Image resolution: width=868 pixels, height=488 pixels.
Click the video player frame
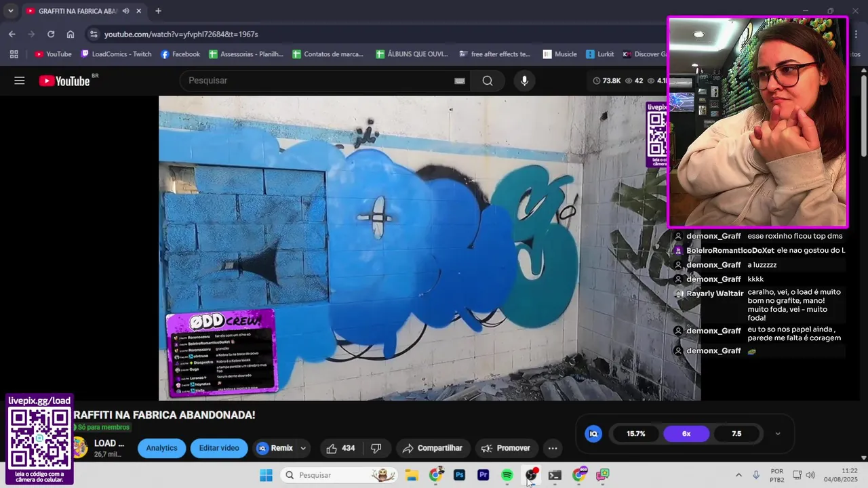click(429, 248)
